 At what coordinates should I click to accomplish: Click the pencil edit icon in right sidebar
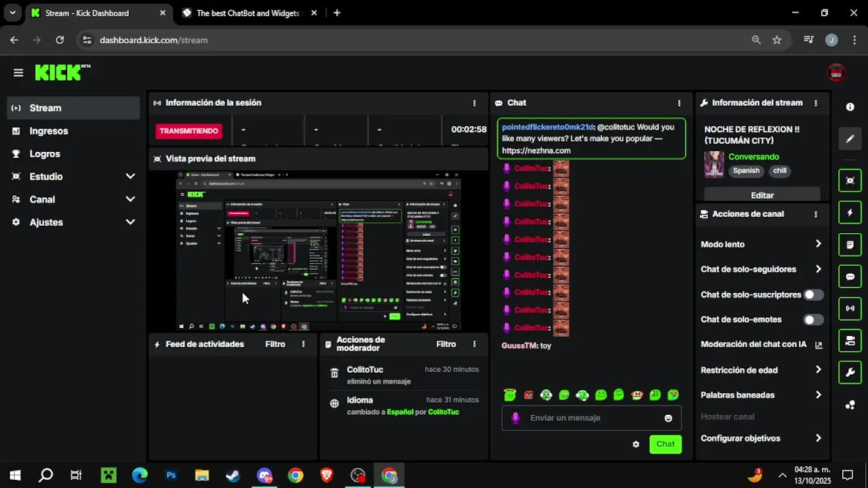[850, 139]
